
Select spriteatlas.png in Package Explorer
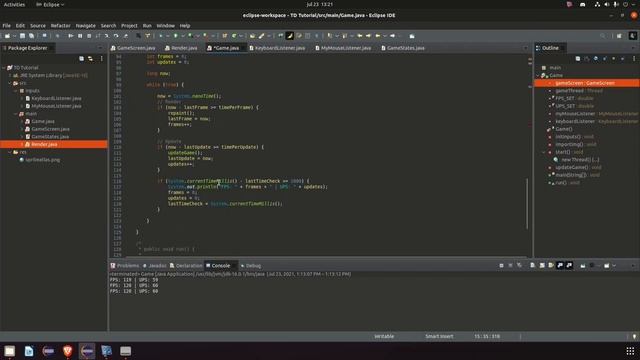(x=42, y=160)
